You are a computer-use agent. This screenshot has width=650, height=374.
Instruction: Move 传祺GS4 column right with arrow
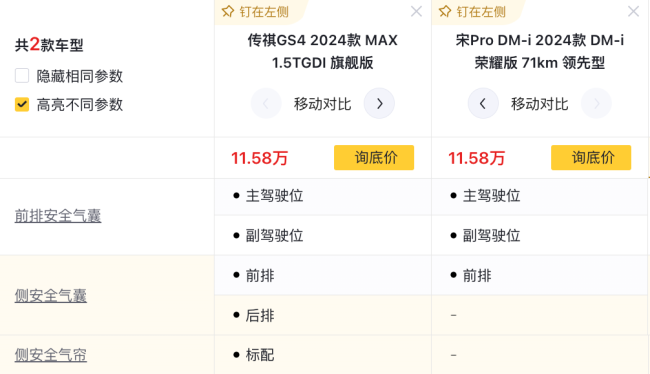coord(379,103)
